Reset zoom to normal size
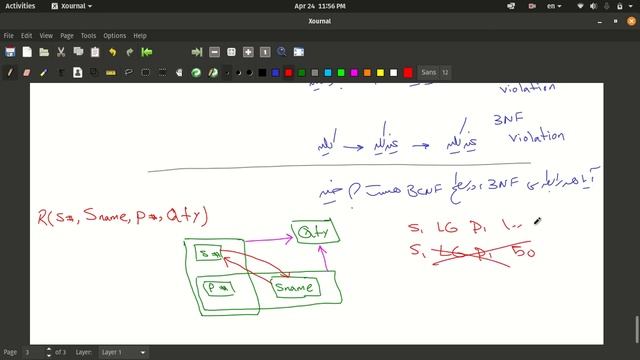 tap(265, 52)
